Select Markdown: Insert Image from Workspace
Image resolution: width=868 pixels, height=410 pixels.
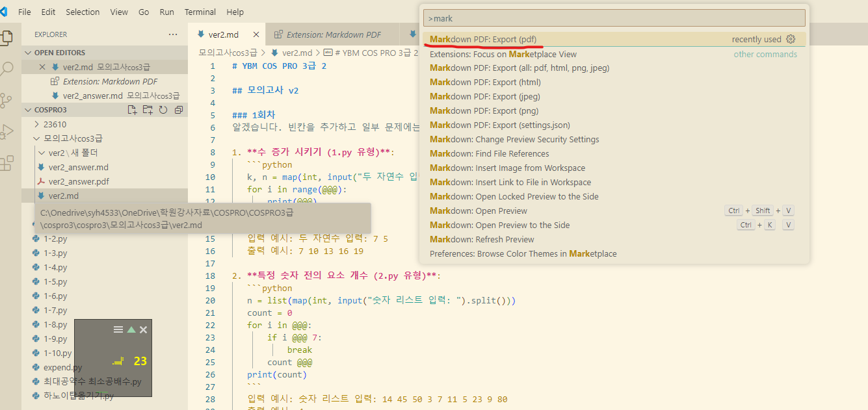coord(614,168)
